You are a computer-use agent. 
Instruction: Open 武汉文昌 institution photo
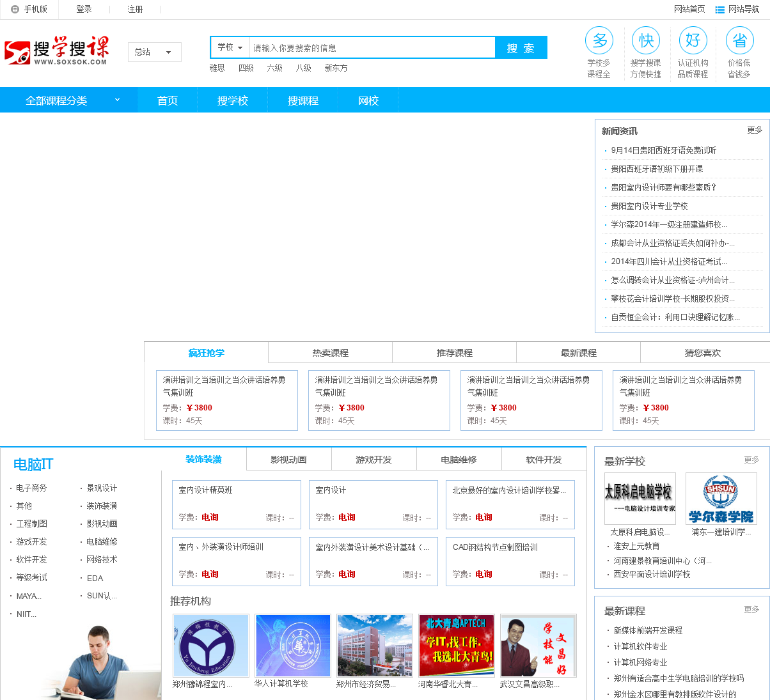(x=538, y=646)
